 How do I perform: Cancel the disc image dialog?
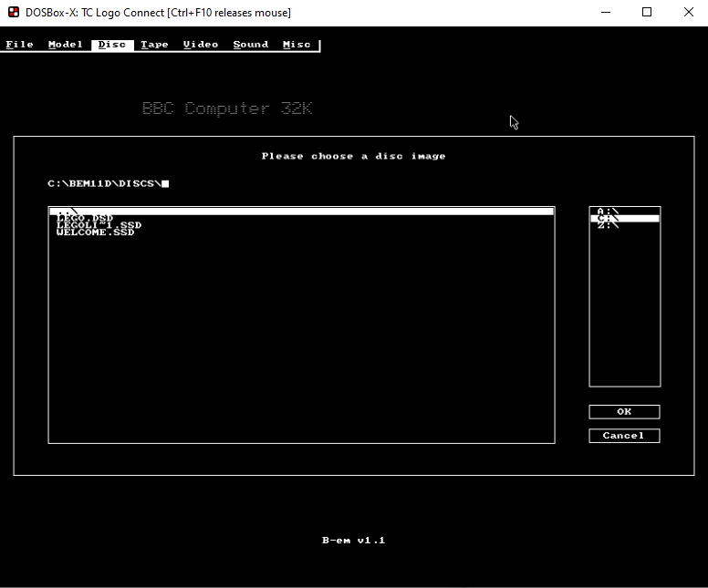(x=624, y=436)
